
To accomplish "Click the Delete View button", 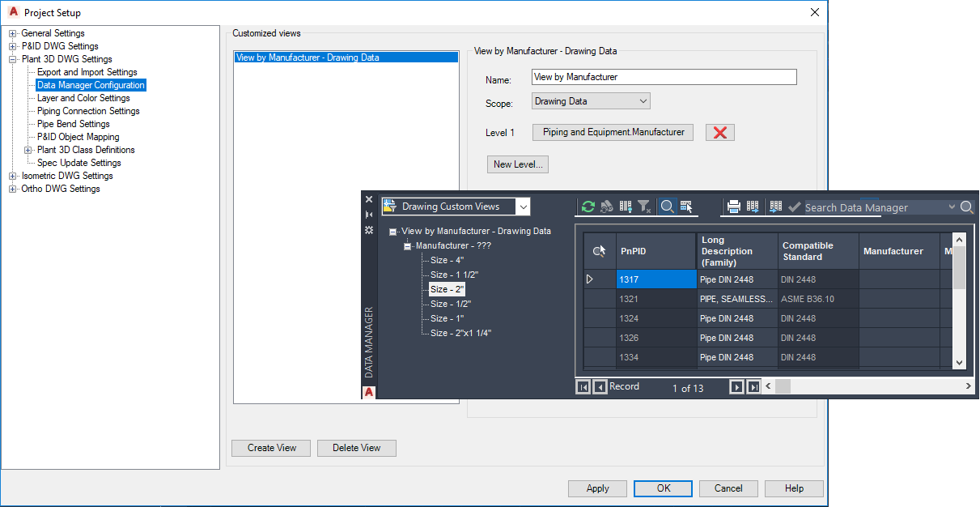I will click(356, 448).
